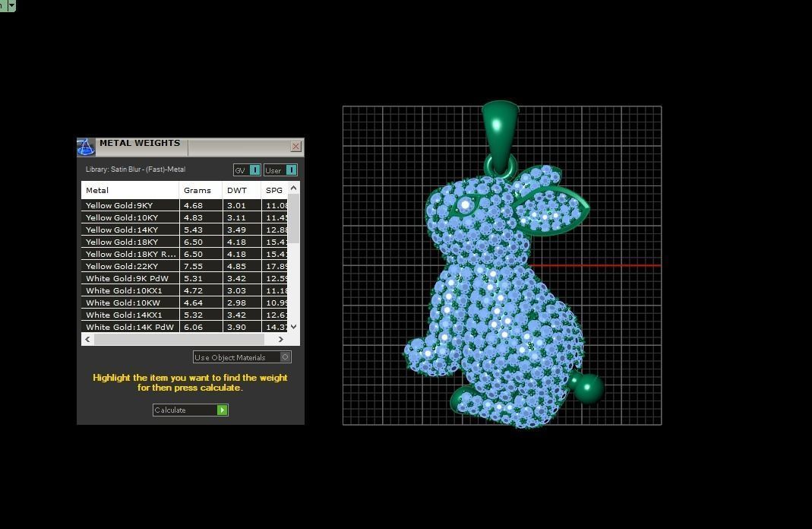
Task: Click the bunny pendant bail in viewport
Action: (500, 136)
